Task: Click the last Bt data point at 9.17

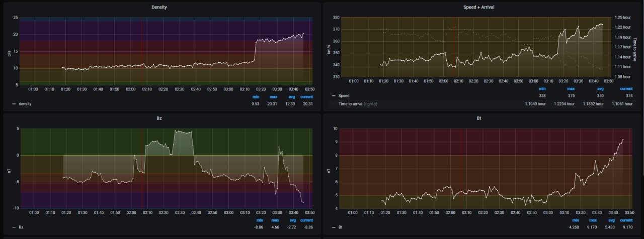Action: [623, 140]
